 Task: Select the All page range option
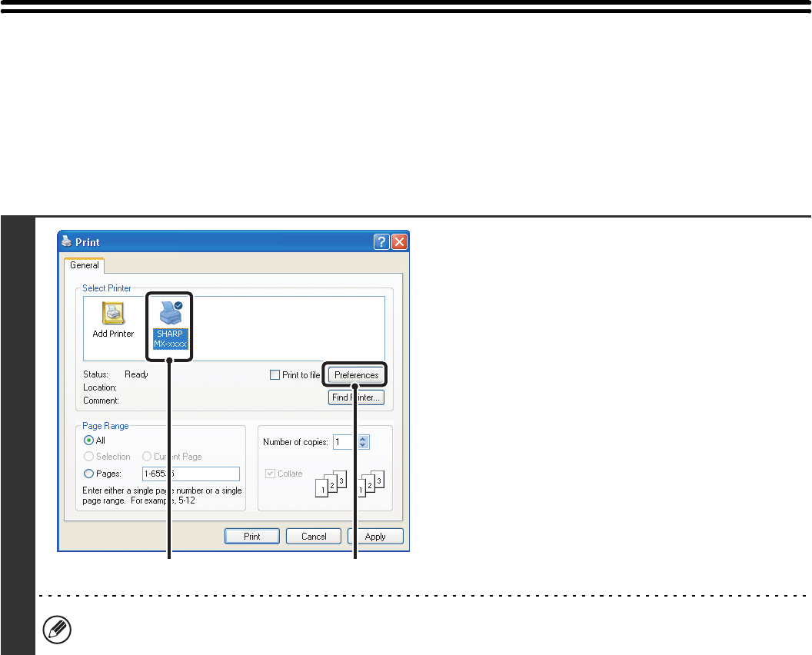[x=89, y=441]
